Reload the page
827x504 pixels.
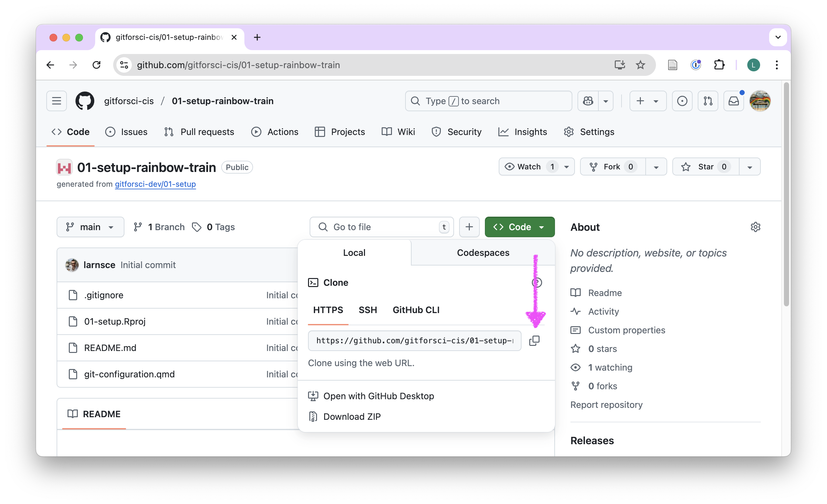pyautogui.click(x=97, y=65)
